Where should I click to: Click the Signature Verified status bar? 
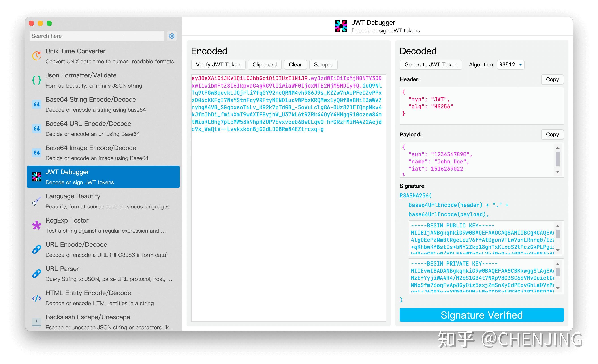481,315
